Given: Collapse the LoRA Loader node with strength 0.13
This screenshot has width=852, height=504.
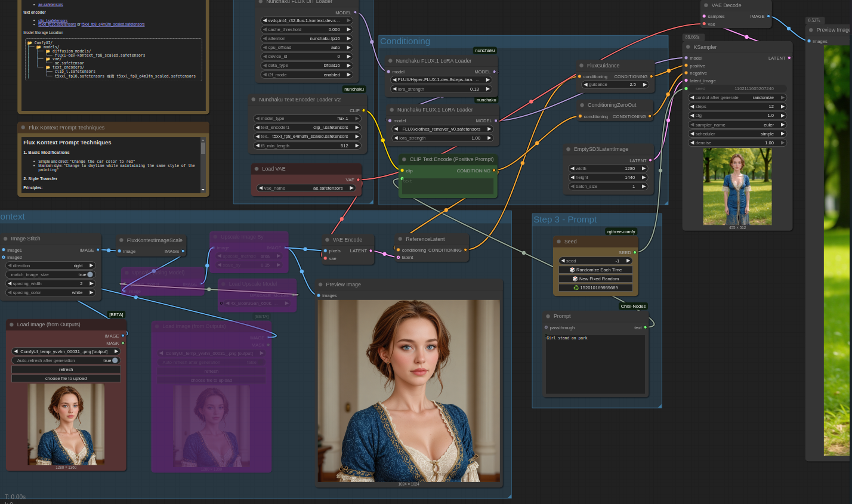Looking at the screenshot, I should pyautogui.click(x=390, y=61).
